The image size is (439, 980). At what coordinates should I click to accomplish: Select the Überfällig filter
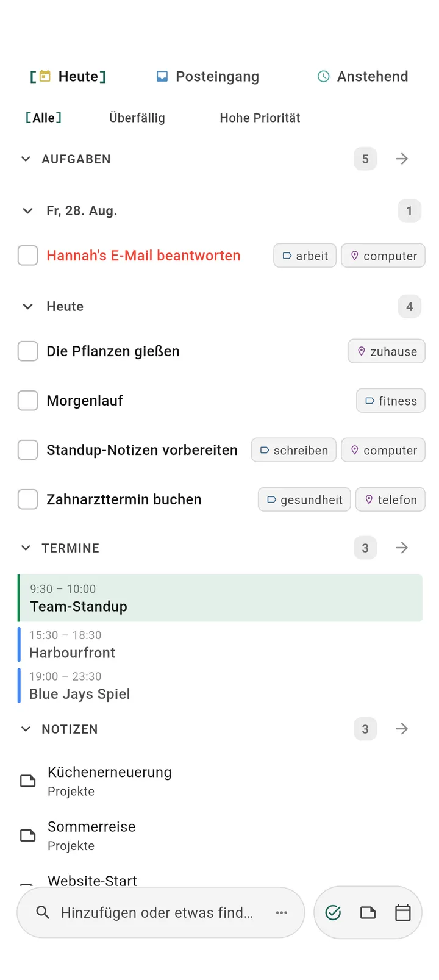coord(137,118)
